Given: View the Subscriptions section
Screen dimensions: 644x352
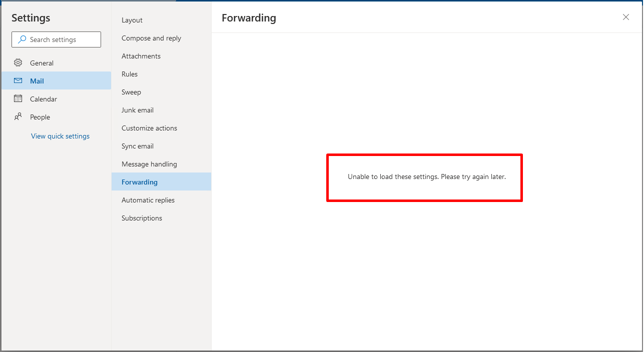Looking at the screenshot, I should tap(142, 218).
